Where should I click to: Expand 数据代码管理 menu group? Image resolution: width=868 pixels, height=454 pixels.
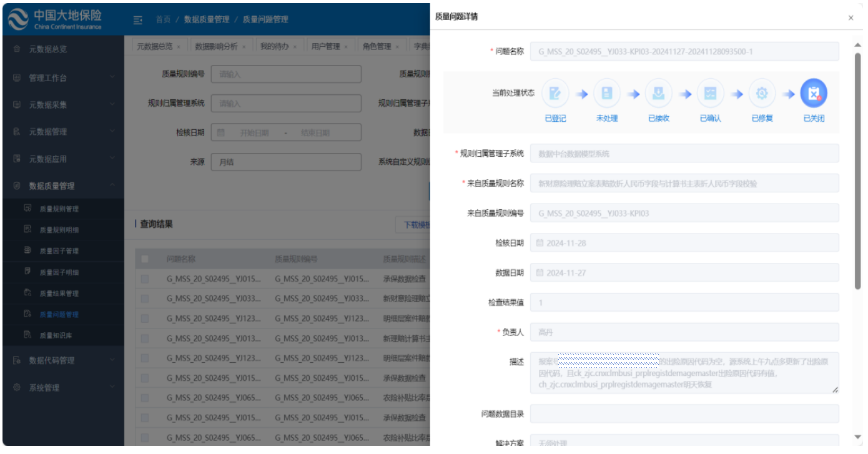click(63, 360)
